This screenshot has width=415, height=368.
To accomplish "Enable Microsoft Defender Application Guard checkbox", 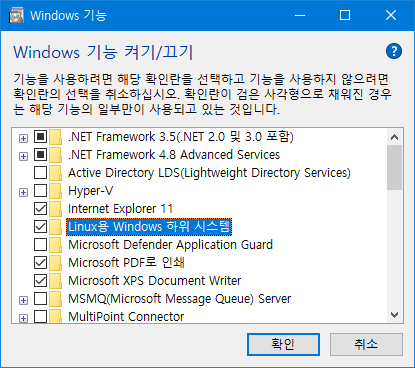I will pos(40,245).
